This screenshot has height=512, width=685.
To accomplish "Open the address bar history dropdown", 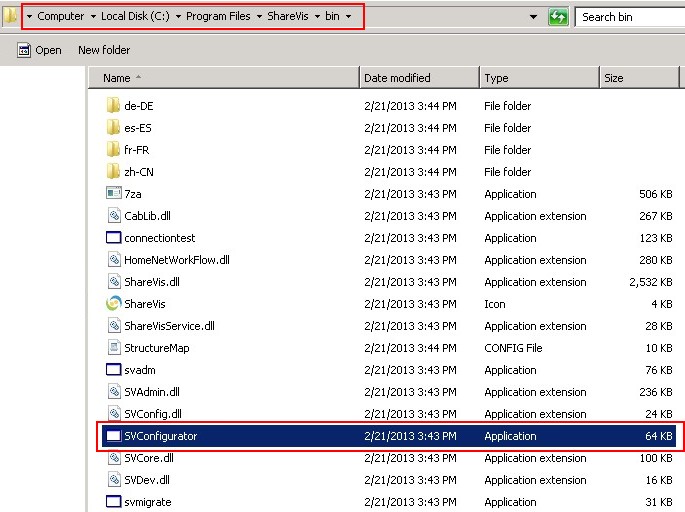I will pyautogui.click(x=533, y=17).
